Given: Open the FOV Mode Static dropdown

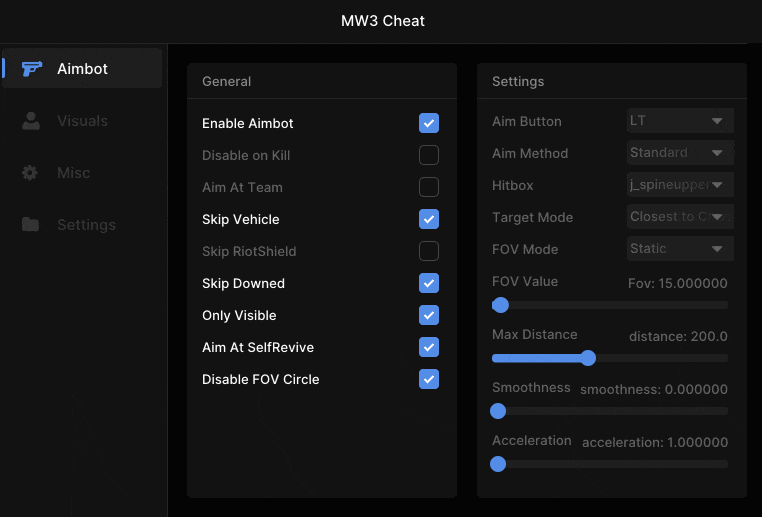Looking at the screenshot, I should tap(680, 249).
